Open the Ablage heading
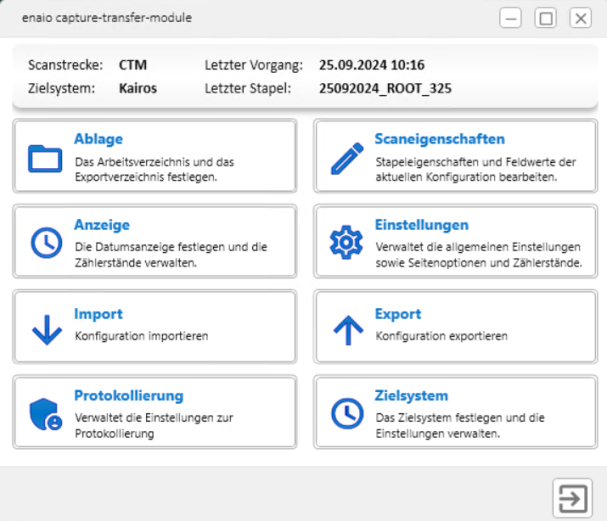Screen dimensions: 607x521 pos(98,139)
